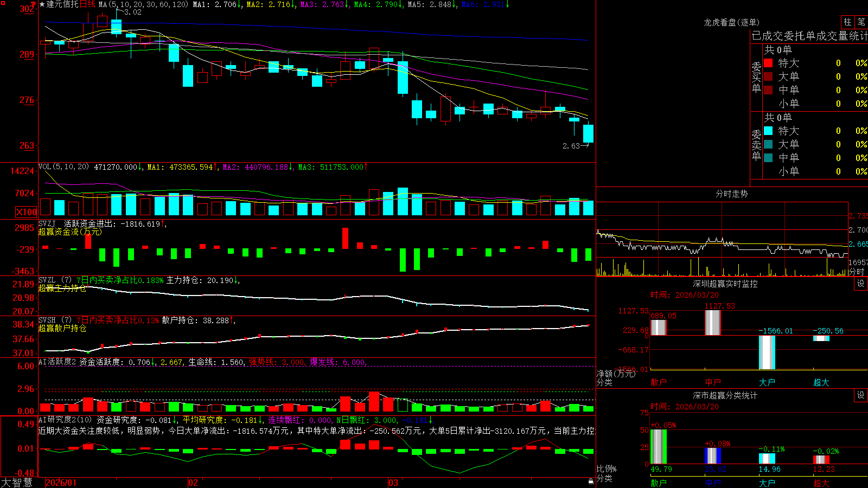The height and width of the screenshot is (488, 868).
Task: Click the -250.56 超大 net amount bar
Action: click(x=821, y=338)
